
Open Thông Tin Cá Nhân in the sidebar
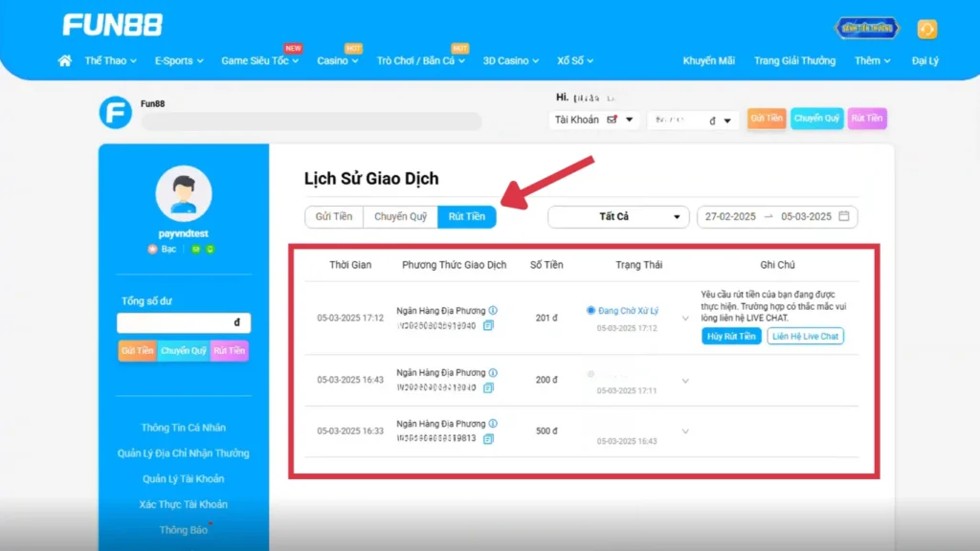tap(182, 428)
